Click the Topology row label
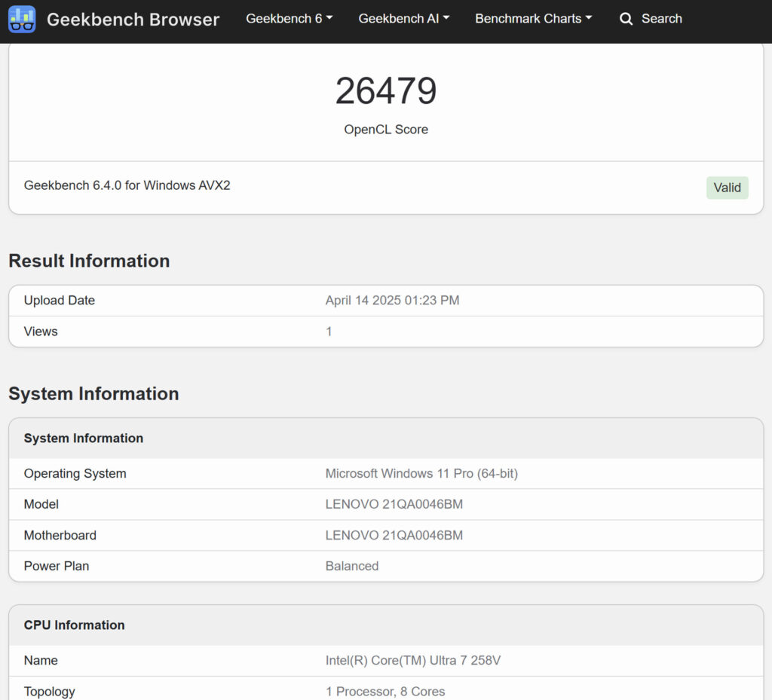The width and height of the screenshot is (772, 700). point(50,692)
